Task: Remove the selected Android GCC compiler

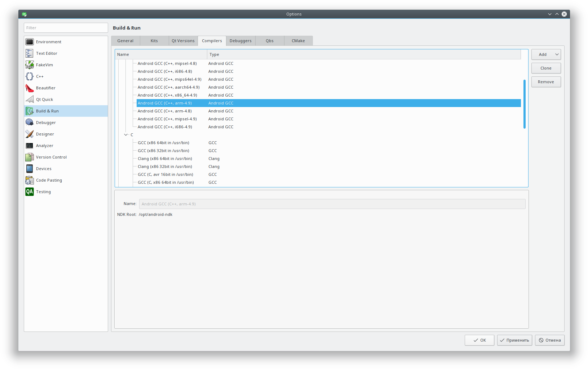Action: point(546,81)
